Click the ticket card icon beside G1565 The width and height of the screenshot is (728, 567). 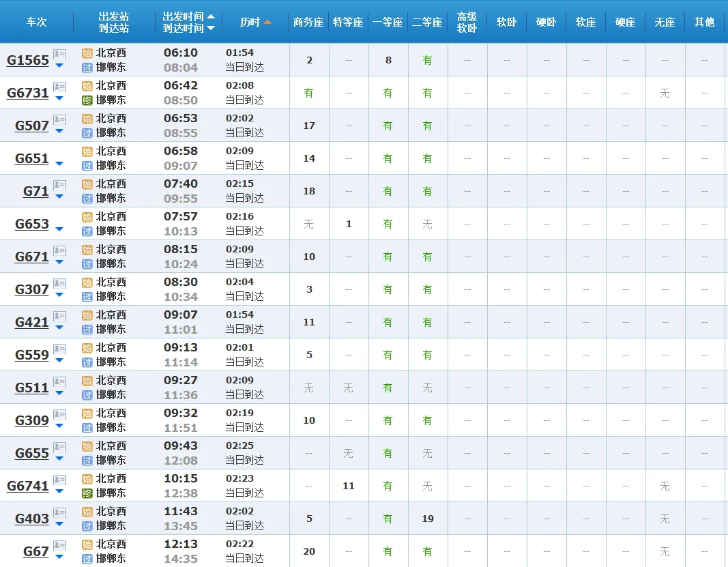[59, 55]
